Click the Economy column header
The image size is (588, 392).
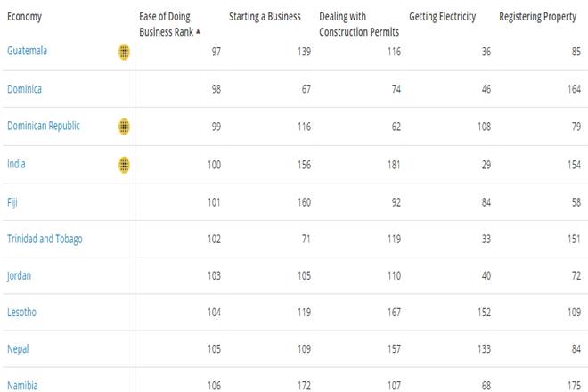[x=24, y=17]
